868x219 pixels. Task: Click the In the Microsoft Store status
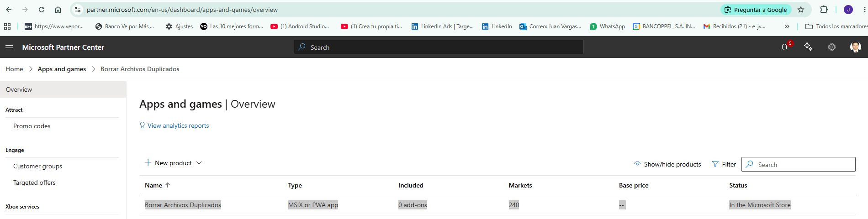pos(760,205)
